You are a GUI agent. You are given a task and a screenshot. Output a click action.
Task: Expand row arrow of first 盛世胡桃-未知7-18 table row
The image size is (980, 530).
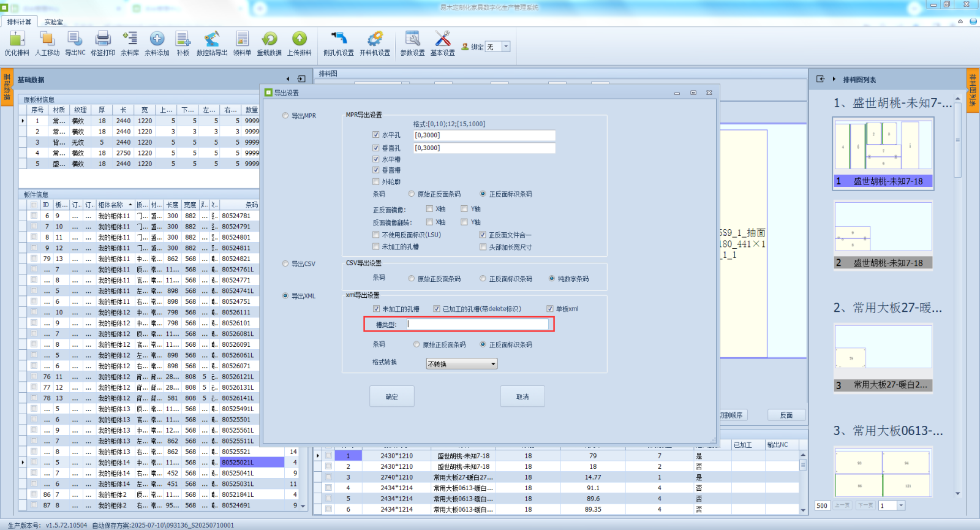click(317, 456)
